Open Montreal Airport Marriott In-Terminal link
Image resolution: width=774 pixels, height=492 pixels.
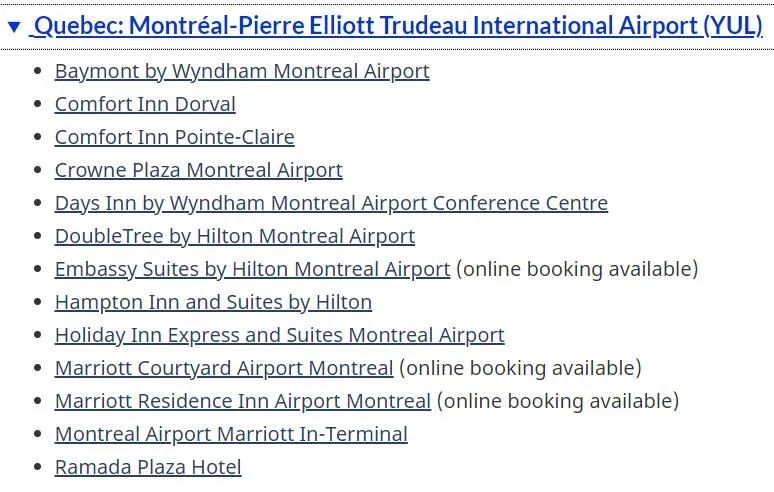point(231,435)
